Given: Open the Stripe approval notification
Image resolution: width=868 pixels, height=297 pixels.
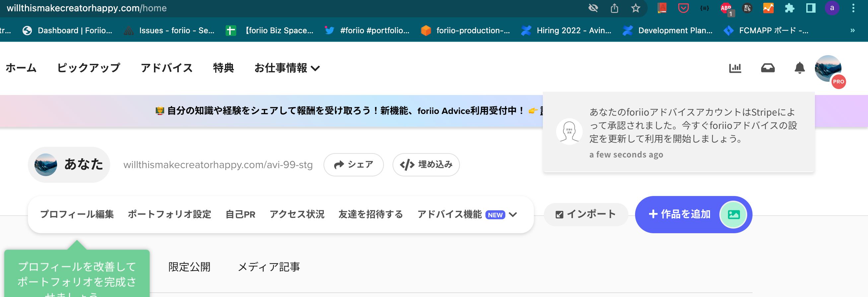Looking at the screenshot, I should pos(679,132).
